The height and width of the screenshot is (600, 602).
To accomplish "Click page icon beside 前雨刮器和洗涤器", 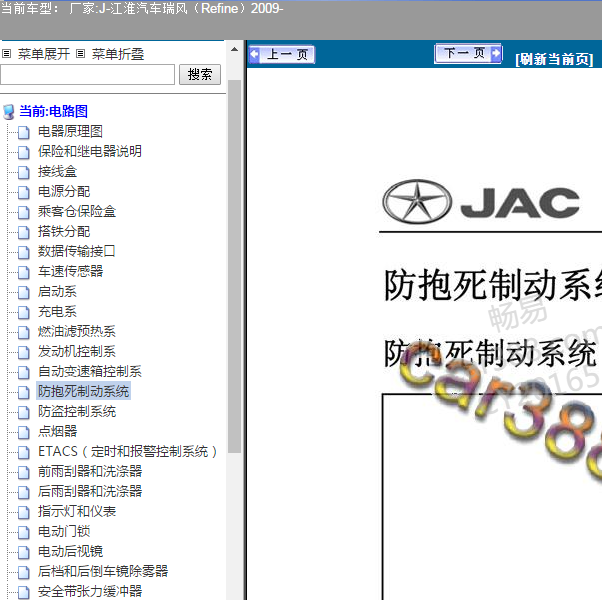I will pyautogui.click(x=24, y=472).
